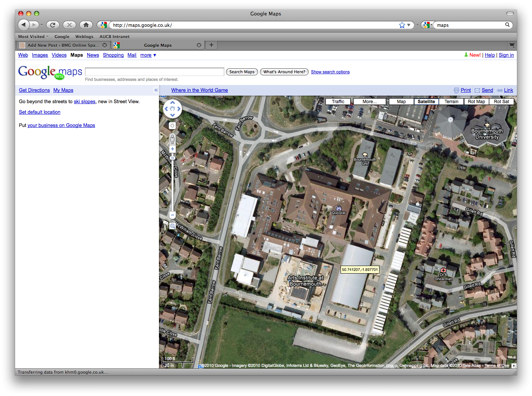
Task: Click Set default location link
Action: (40, 112)
